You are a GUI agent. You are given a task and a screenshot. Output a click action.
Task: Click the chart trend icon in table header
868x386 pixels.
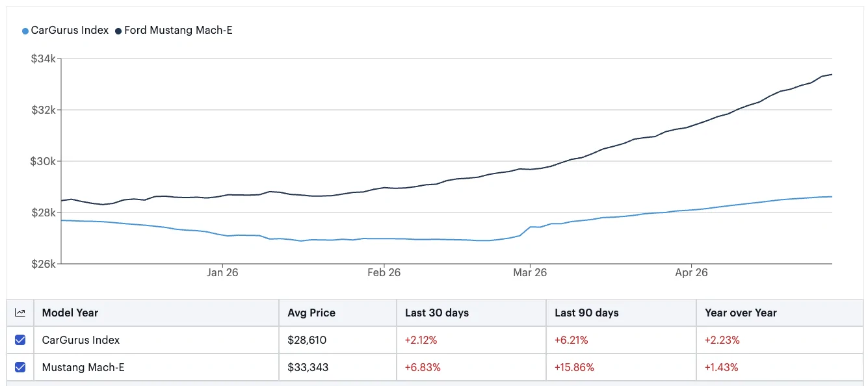tap(20, 313)
